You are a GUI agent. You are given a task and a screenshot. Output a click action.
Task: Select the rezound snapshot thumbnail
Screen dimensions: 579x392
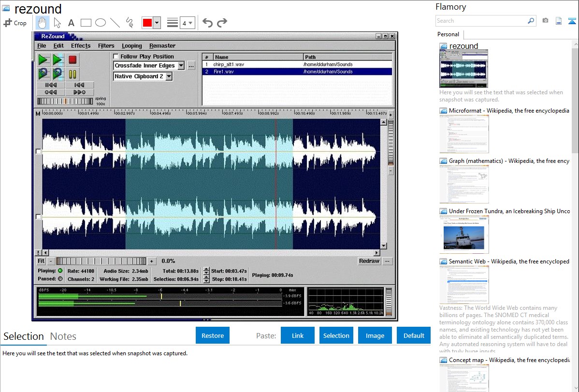coord(464,69)
